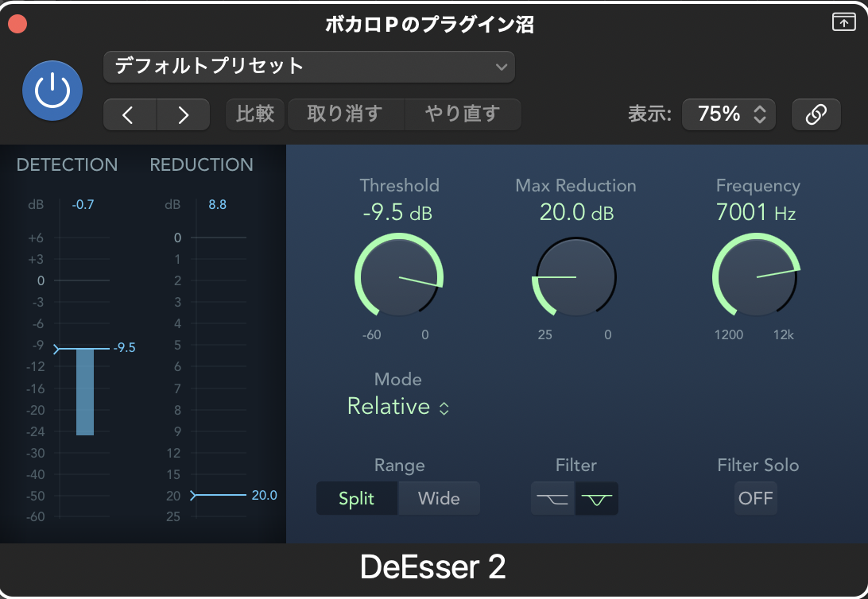868x599 pixels.
Task: Click the Frequency label
Action: pos(758,186)
